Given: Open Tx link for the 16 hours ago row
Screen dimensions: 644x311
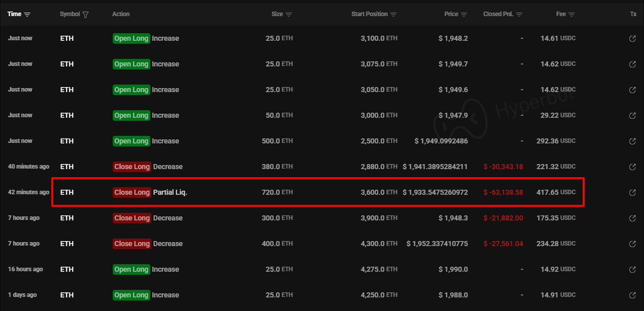Looking at the screenshot, I should tap(632, 270).
